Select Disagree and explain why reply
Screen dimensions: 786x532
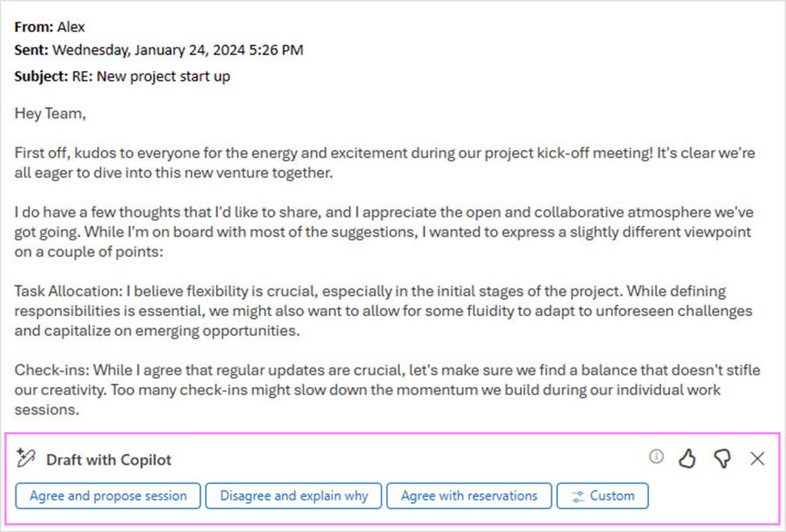(x=293, y=496)
